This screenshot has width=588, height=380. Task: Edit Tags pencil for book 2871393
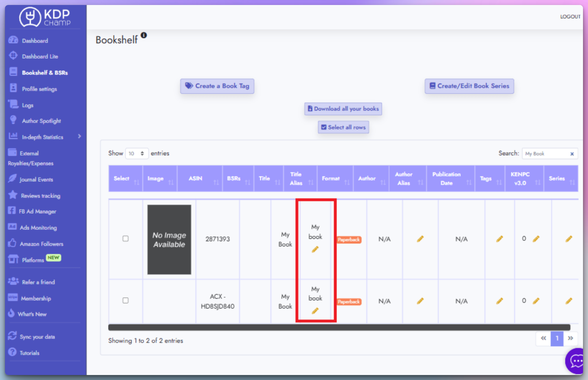(x=500, y=239)
